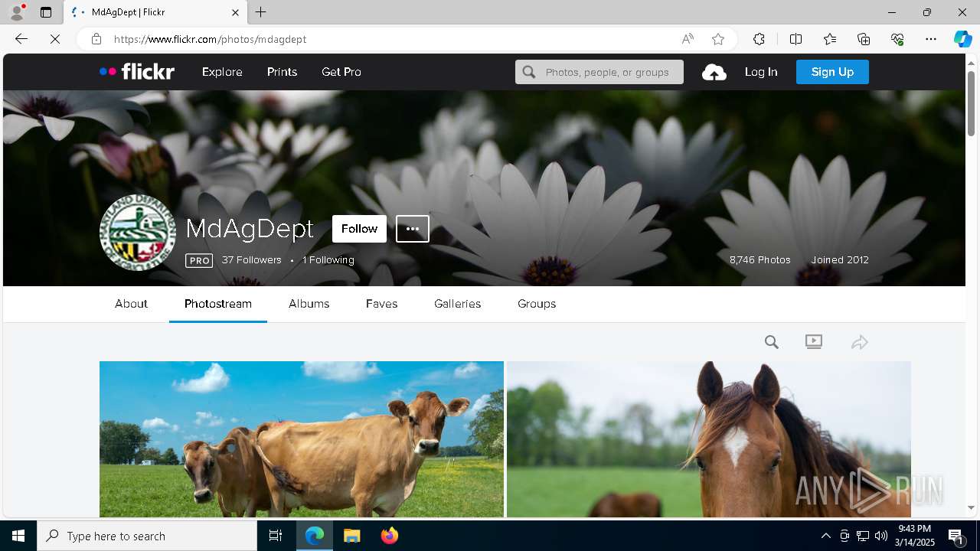Switch to the Groups tab

pyautogui.click(x=537, y=304)
